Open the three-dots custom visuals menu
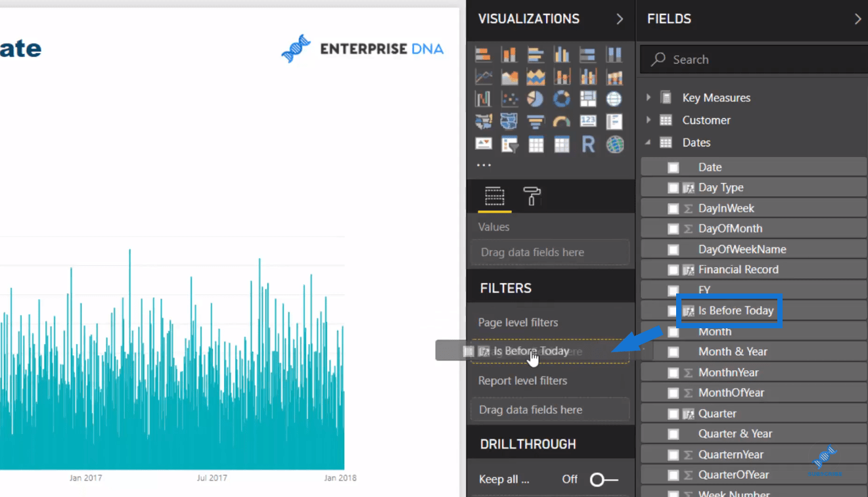Screen dimensions: 868x497 [484, 165]
